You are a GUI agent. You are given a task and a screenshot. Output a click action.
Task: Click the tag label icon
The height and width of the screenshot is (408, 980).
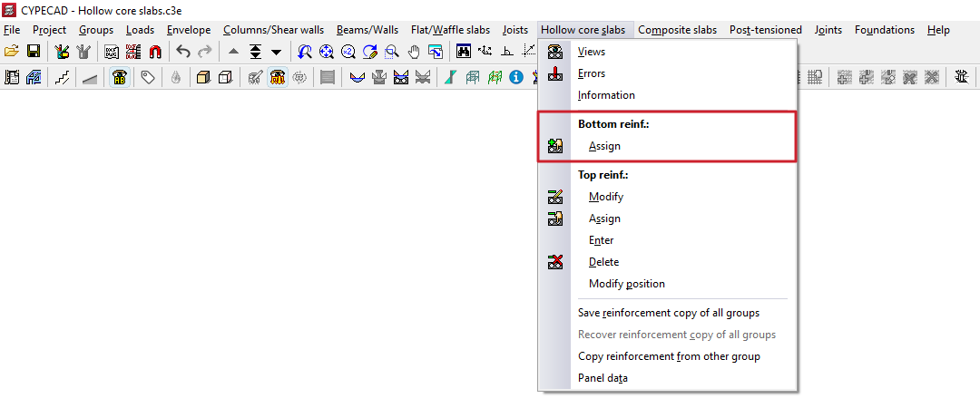[x=148, y=77]
